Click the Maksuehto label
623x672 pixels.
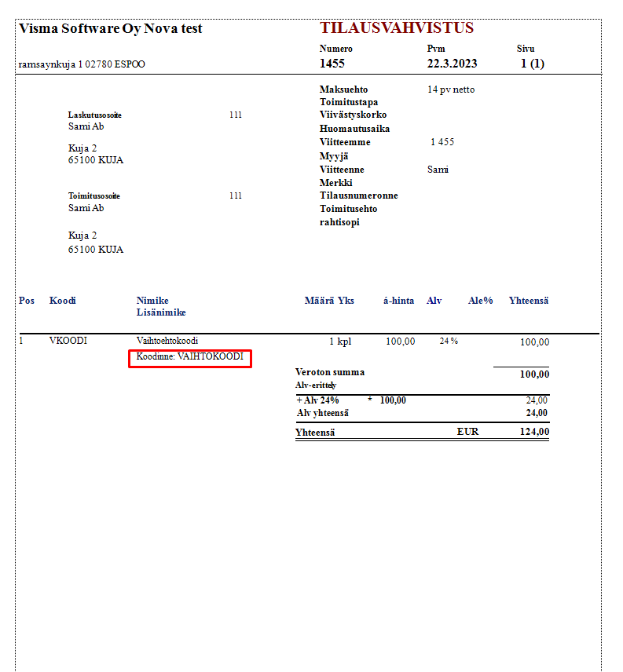pyautogui.click(x=343, y=89)
